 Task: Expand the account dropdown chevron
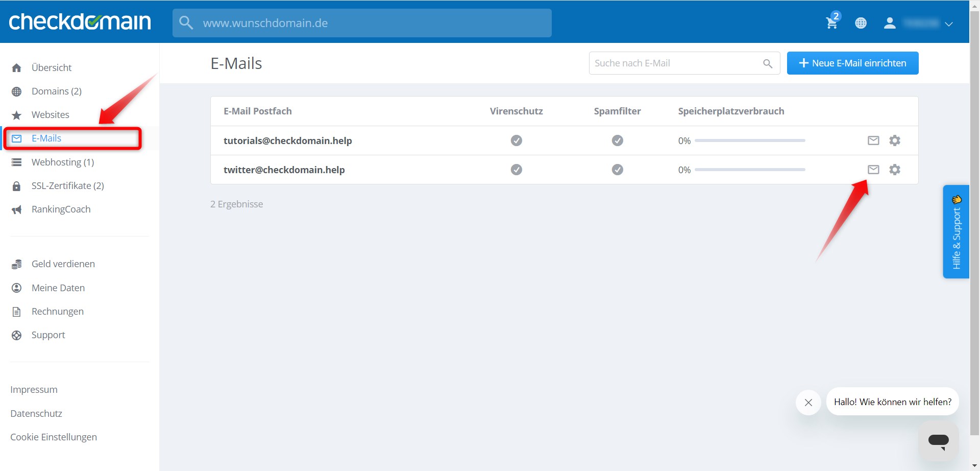pyautogui.click(x=949, y=24)
